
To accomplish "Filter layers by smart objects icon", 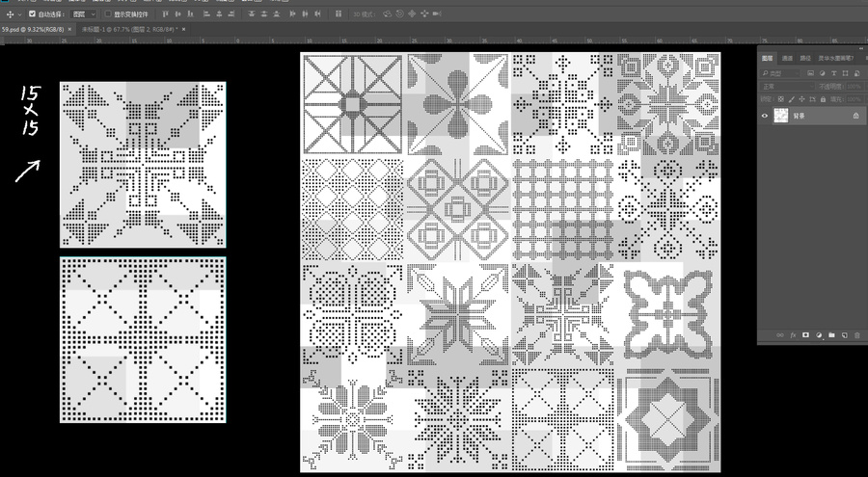I will (x=857, y=73).
